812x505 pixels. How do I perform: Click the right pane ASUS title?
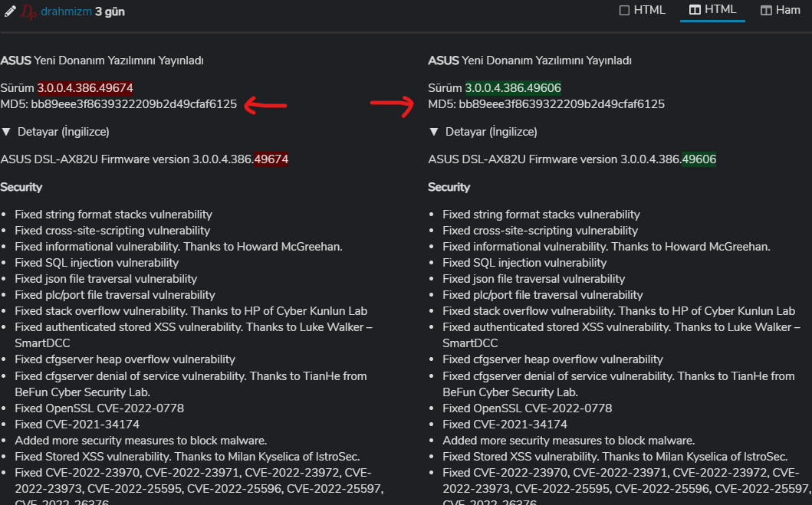(x=443, y=61)
